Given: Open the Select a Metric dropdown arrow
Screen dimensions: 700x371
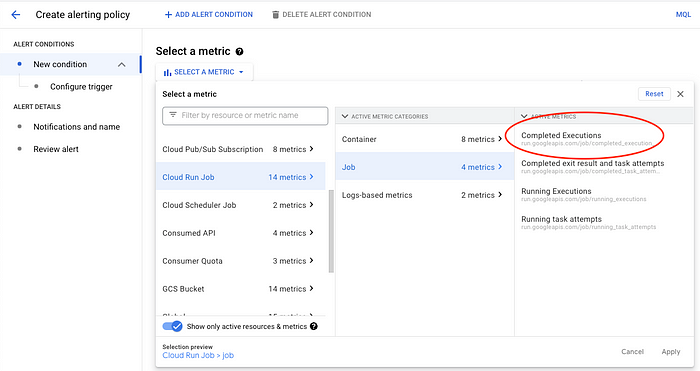Looking at the screenshot, I should (x=241, y=72).
